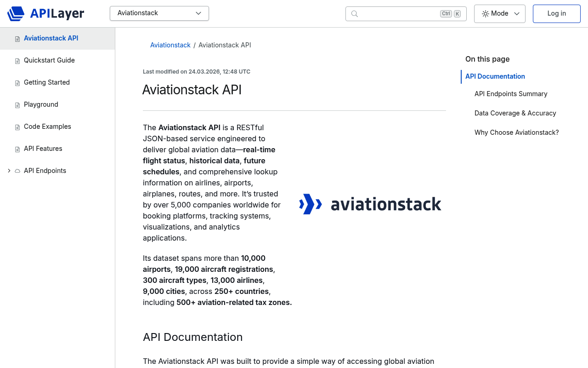Click document icon beside Getting Started
Screen dimensions: 588x368
(x=17, y=83)
